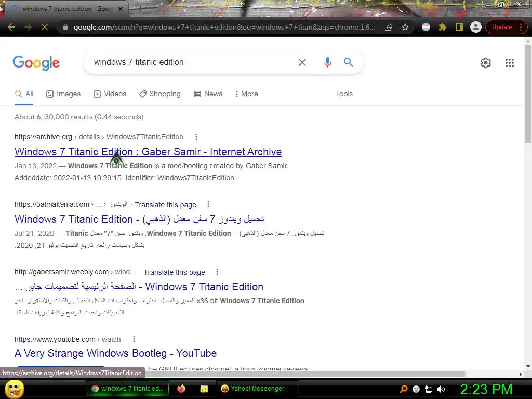Image resolution: width=532 pixels, height=399 pixels.
Task: Translate the 3almalt9nia.com result page
Action: tap(165, 205)
